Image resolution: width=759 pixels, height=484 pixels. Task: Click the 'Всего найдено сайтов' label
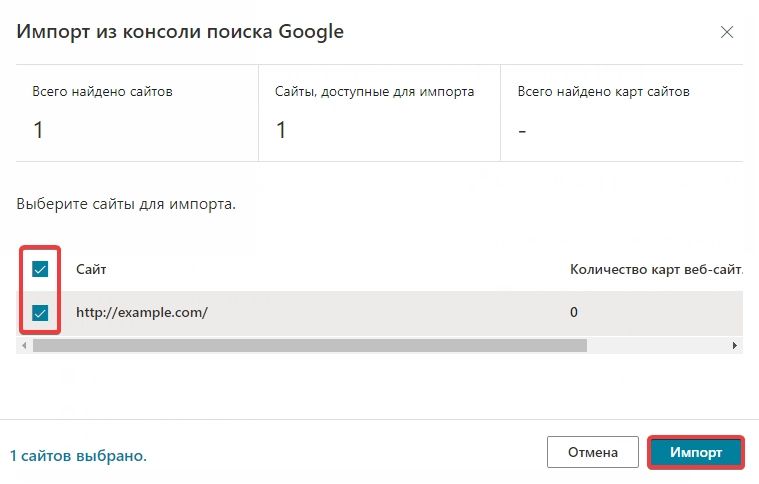[102, 91]
